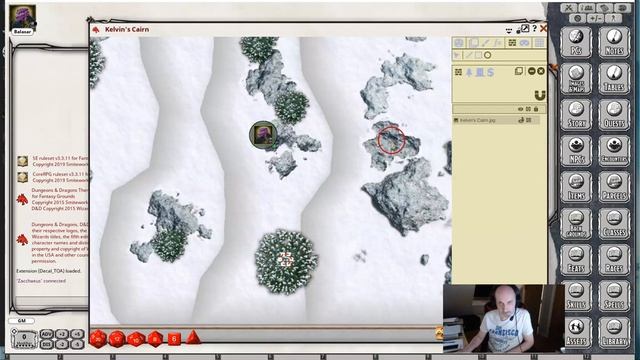Click the d6 red die
The width and height of the screenshot is (640, 360).
(174, 339)
